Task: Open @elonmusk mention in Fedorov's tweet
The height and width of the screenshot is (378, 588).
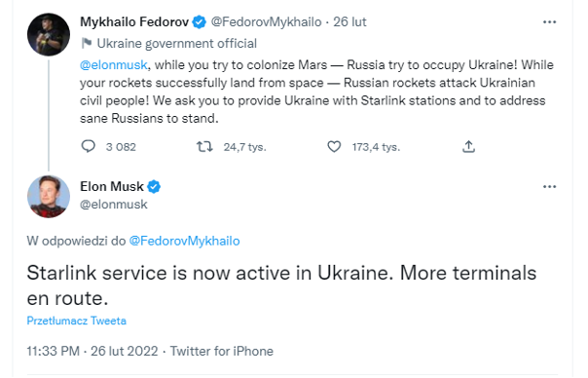Action: coord(114,65)
